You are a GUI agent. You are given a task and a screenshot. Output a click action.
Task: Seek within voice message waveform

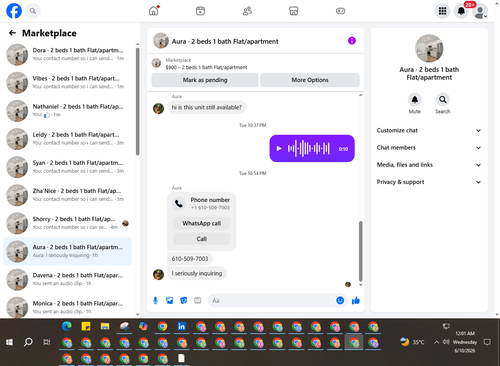pyautogui.click(x=309, y=148)
